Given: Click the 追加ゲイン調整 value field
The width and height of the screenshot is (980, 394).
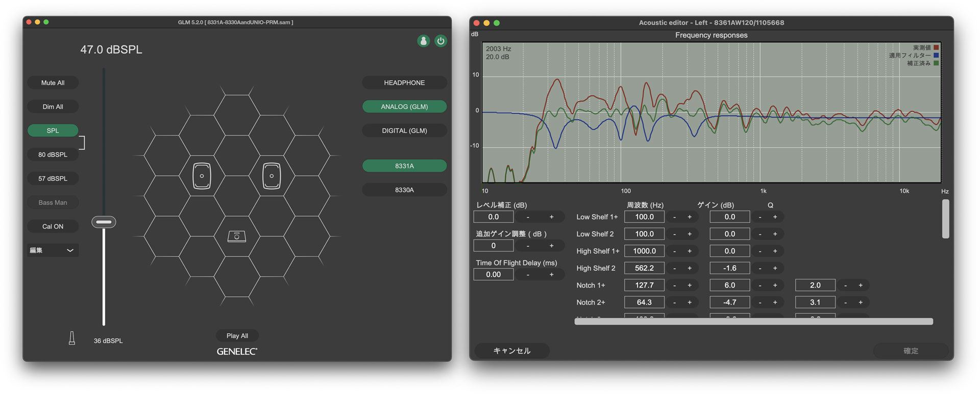Looking at the screenshot, I should [x=493, y=246].
